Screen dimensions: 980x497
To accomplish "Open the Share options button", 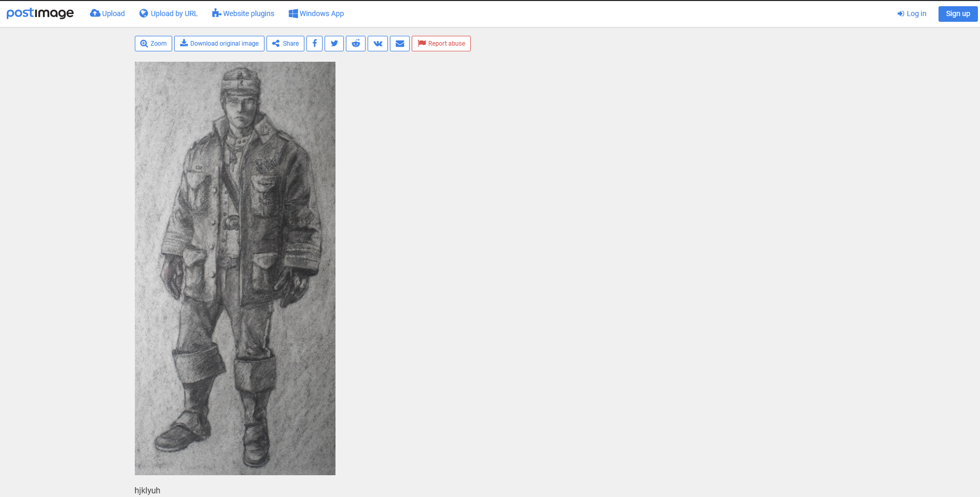I will pos(285,44).
